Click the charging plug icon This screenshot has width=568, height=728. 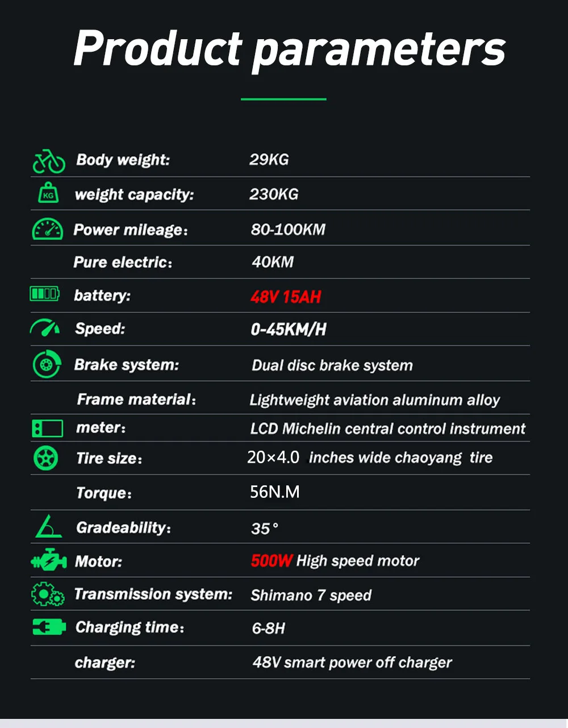pos(48,627)
